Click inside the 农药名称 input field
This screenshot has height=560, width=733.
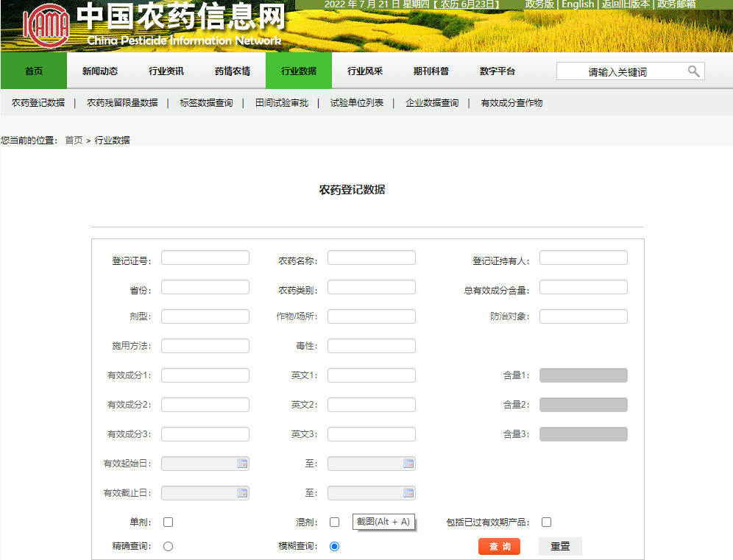pyautogui.click(x=372, y=257)
